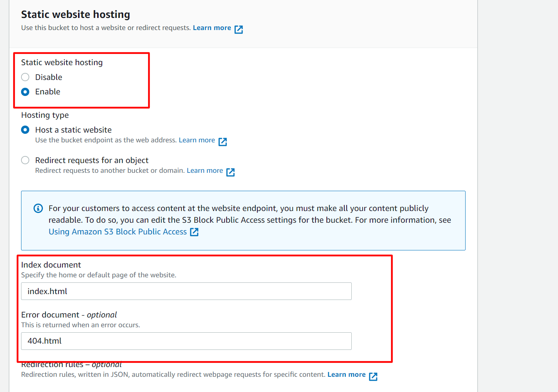Click the Host a static website label
The image size is (558, 392).
click(73, 130)
